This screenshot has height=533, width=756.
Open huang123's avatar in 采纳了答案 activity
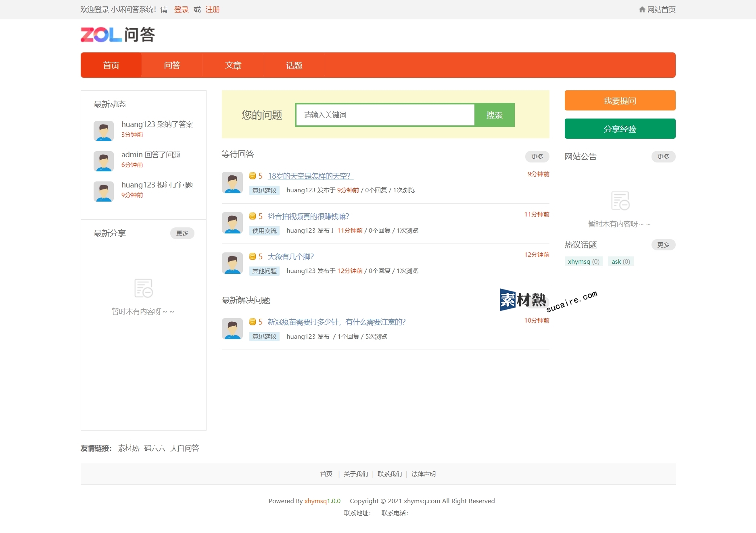click(x=104, y=131)
